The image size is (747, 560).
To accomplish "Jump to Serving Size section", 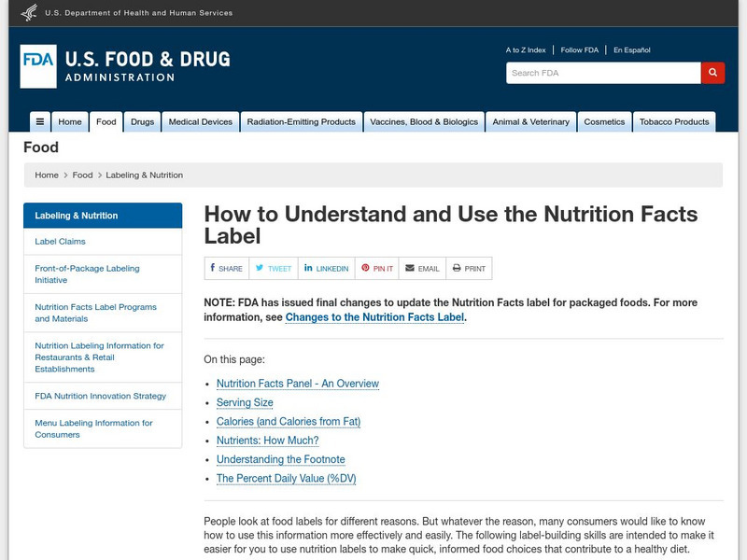I will [x=245, y=403].
